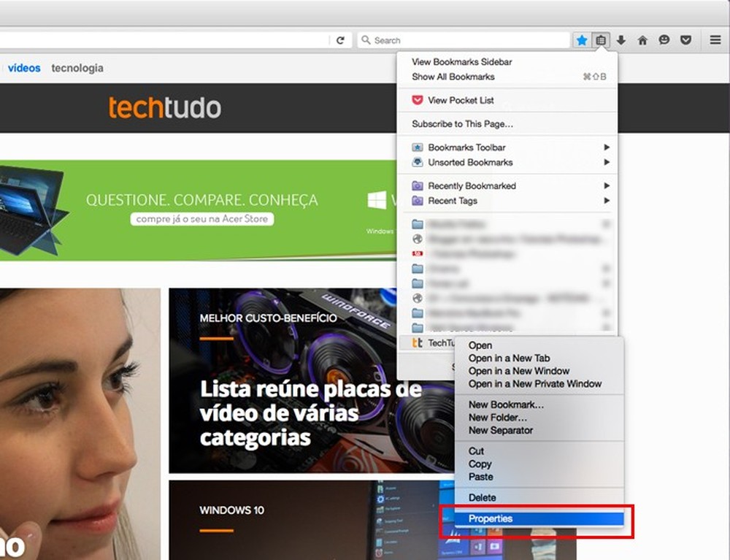Image resolution: width=730 pixels, height=560 pixels.
Task: Click the red Pocket icon beside View Pocket List
Action: click(x=418, y=100)
